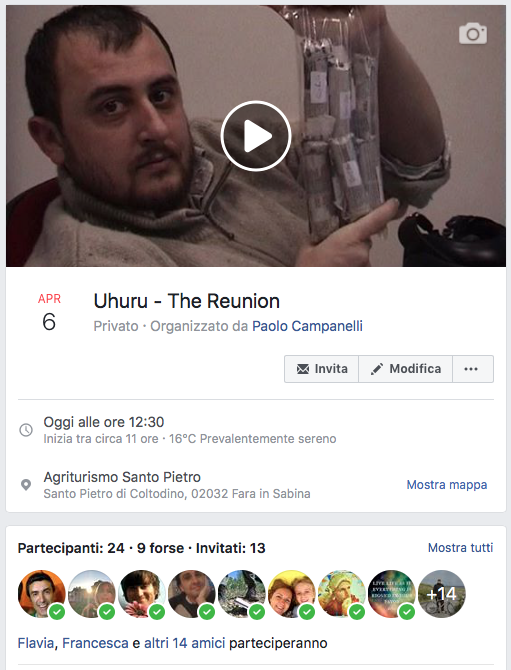Open the +14 more participants avatar

click(x=441, y=594)
